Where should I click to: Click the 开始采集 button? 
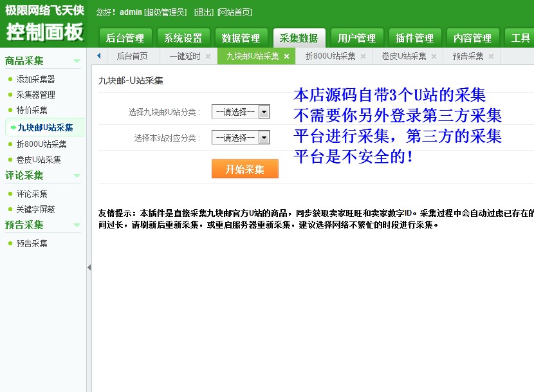click(x=244, y=169)
